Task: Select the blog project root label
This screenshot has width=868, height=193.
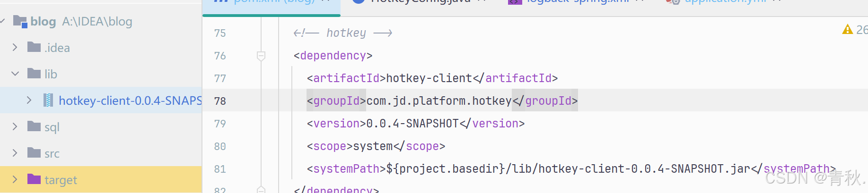Action: [x=43, y=22]
